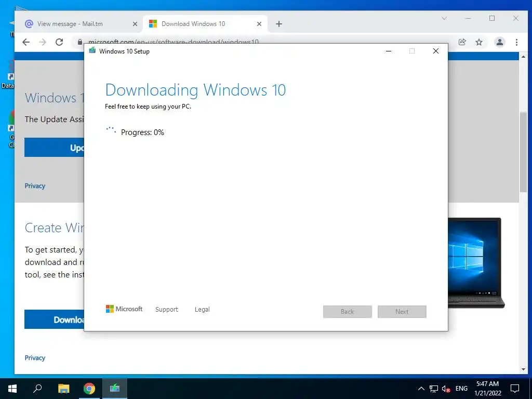Show hidden system tray icons
The image size is (532, 399).
[x=421, y=389]
